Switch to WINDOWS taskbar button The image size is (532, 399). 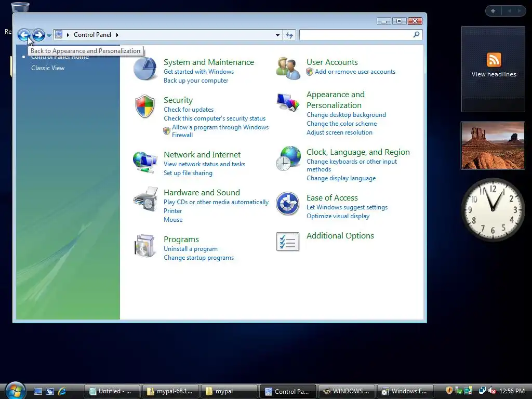(x=347, y=391)
